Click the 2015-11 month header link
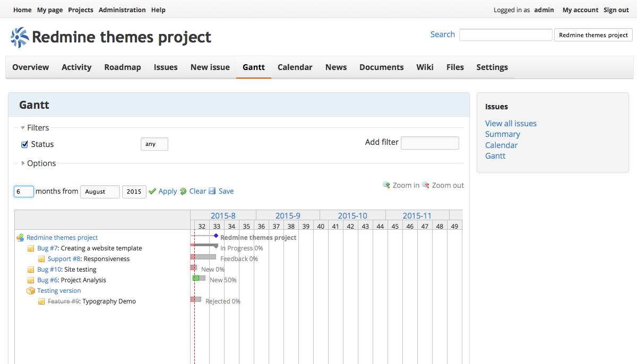This screenshot has height=364, width=637. coord(417,215)
